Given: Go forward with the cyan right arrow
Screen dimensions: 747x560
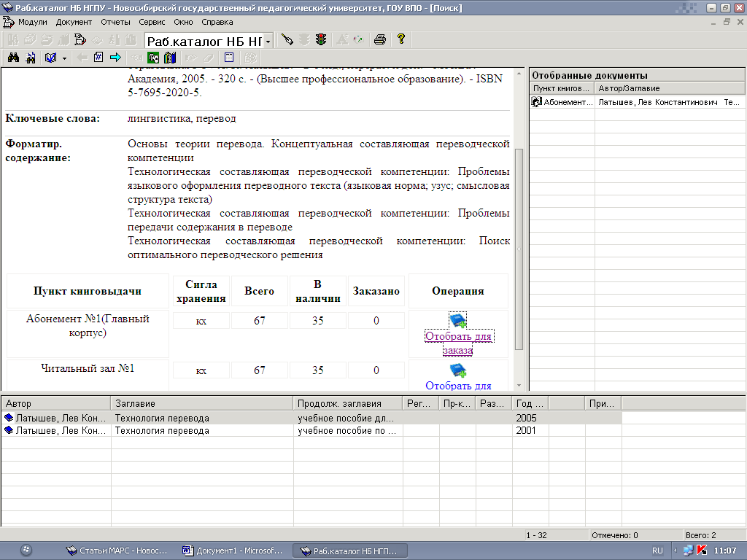Looking at the screenshot, I should coord(115,58).
